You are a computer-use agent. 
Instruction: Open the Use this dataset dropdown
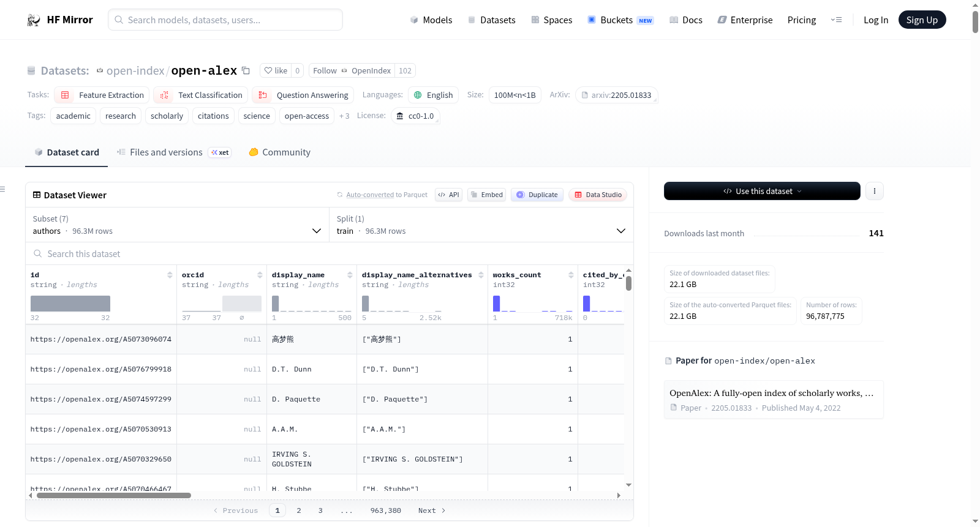762,191
